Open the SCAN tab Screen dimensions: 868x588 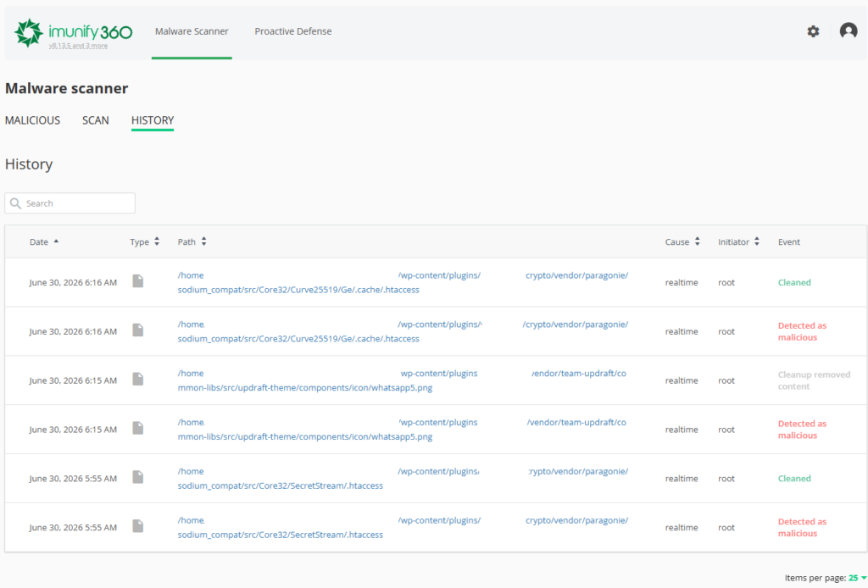(96, 120)
